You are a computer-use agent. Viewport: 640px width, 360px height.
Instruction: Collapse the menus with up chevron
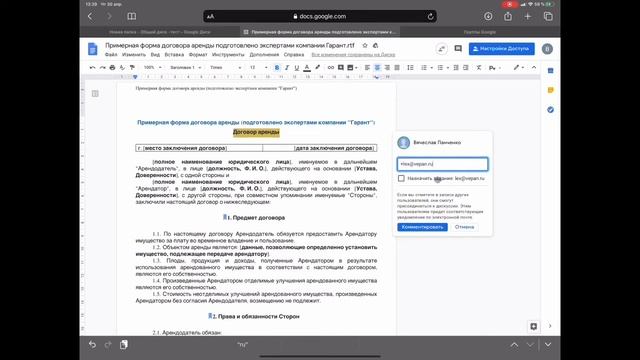(x=534, y=67)
